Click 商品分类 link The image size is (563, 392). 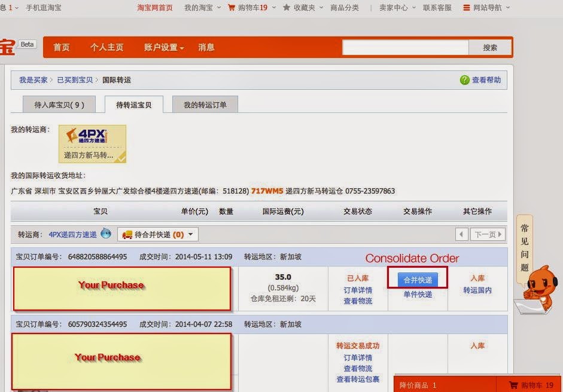pyautogui.click(x=345, y=8)
